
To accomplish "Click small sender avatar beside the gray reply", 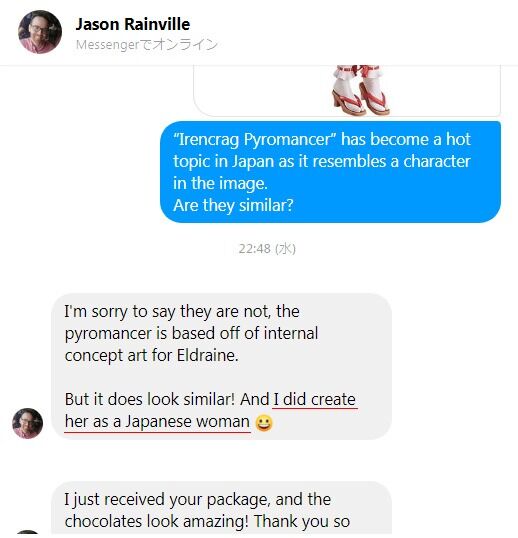I will click(27, 423).
